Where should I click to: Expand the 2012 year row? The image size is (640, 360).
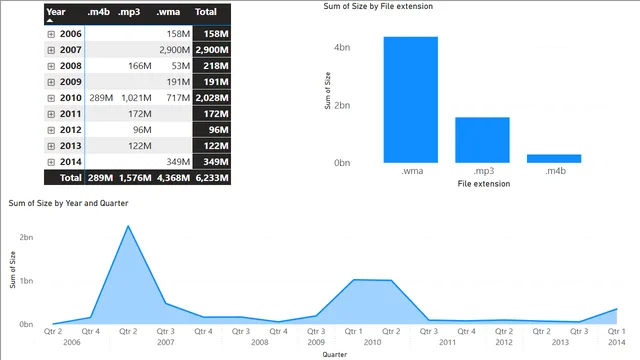click(x=51, y=130)
